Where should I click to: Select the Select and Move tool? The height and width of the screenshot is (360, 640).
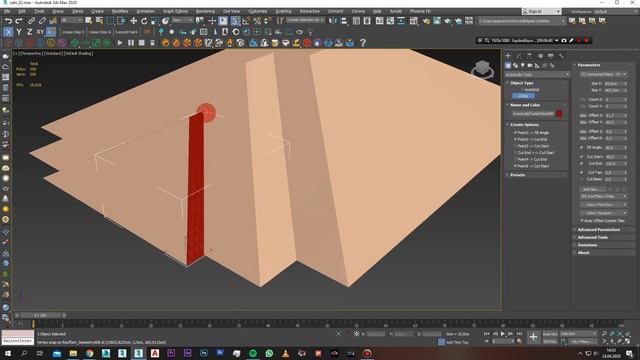coord(133,20)
